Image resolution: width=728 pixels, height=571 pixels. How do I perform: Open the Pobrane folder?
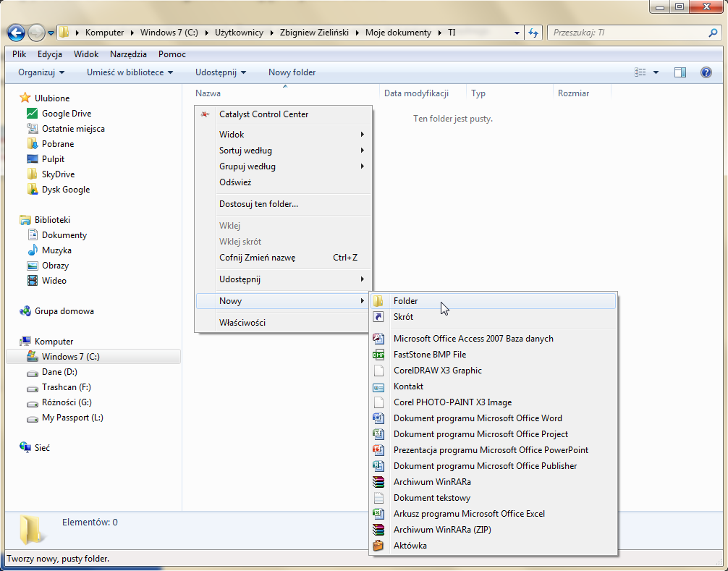58,144
